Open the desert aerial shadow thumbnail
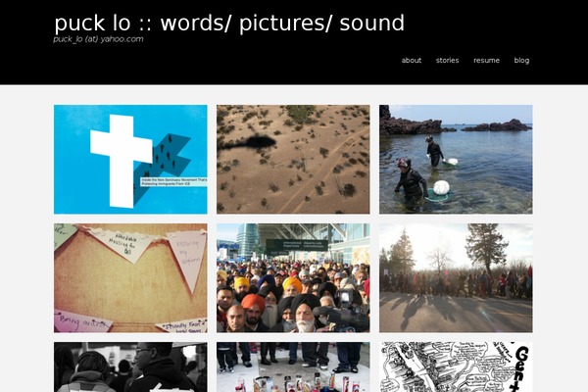 [293, 160]
